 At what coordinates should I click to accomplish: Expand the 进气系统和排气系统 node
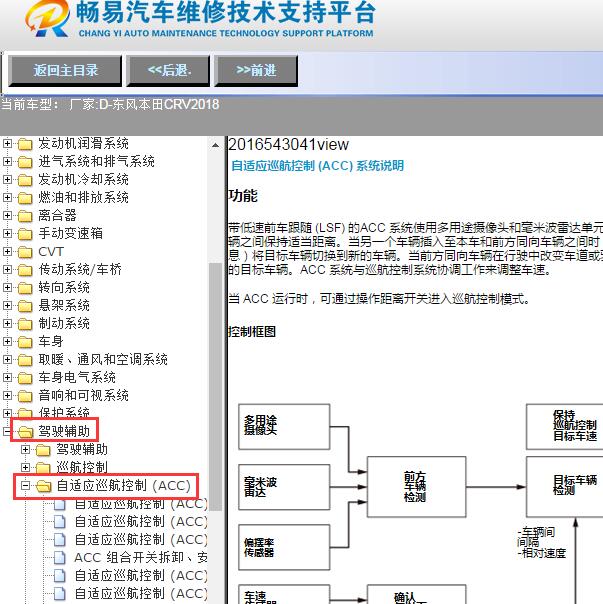pos(7,161)
